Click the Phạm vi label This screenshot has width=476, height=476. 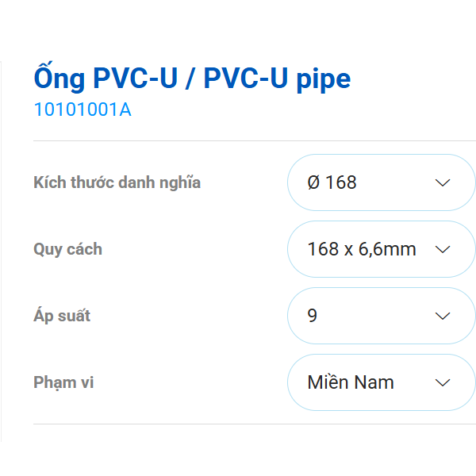63,382
